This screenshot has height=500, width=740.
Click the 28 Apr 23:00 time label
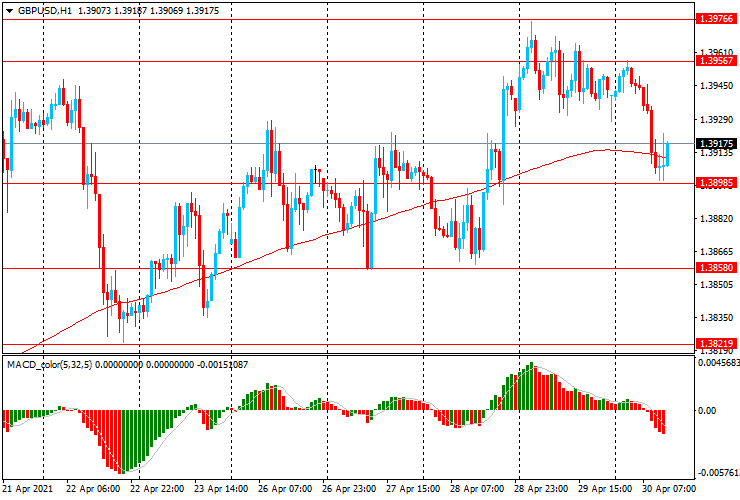tap(543, 490)
